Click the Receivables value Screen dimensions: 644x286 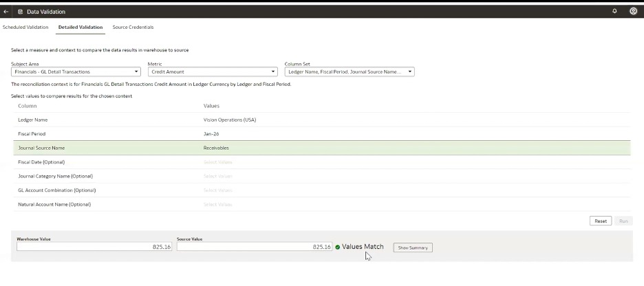point(216,148)
